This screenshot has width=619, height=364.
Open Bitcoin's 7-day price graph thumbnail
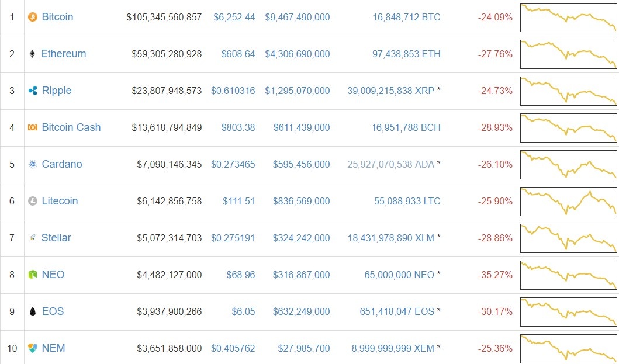(568, 18)
